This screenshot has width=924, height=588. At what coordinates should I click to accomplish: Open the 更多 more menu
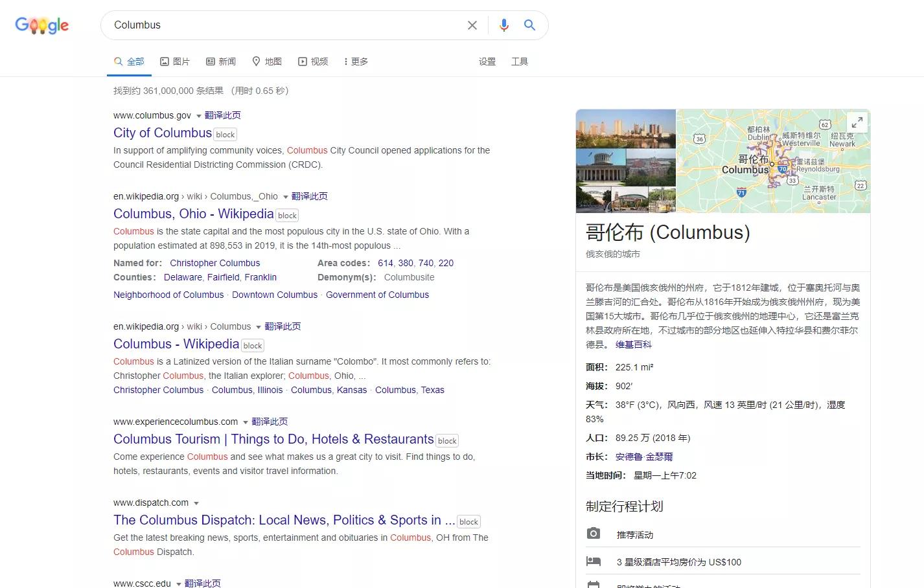click(x=356, y=62)
